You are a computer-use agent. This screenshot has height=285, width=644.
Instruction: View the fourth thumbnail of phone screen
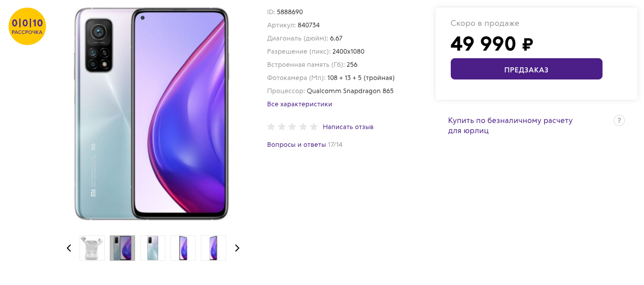point(183,248)
